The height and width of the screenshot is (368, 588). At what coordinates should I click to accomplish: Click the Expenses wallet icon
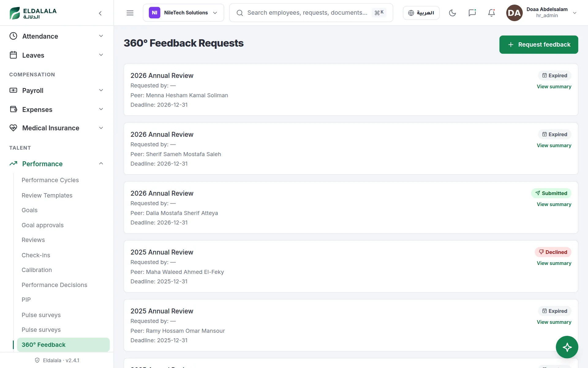coord(13,109)
